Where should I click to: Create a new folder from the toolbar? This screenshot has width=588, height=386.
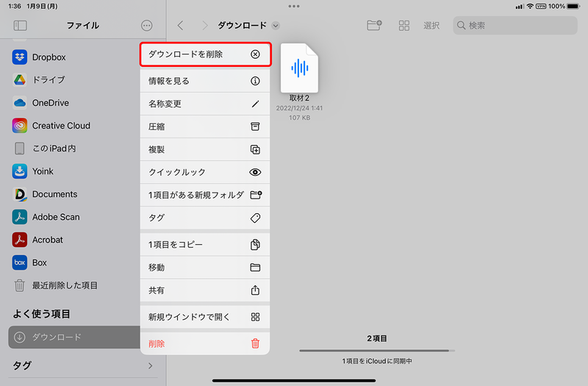click(x=374, y=25)
